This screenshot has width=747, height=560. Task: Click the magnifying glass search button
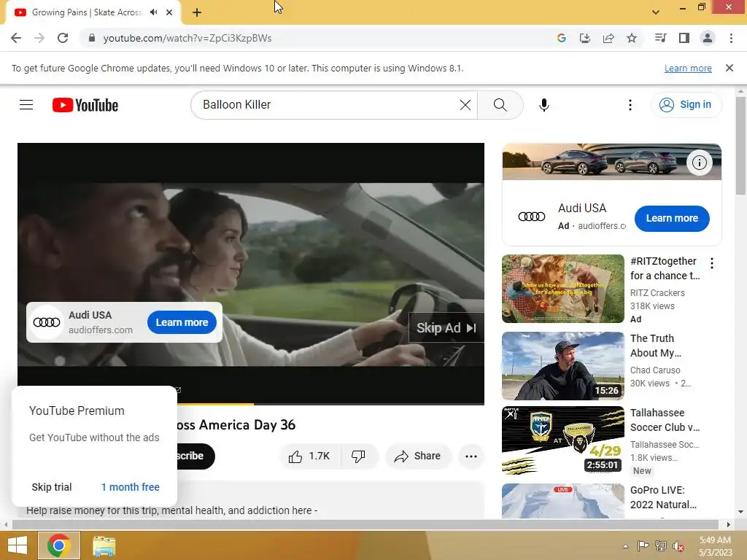point(500,105)
